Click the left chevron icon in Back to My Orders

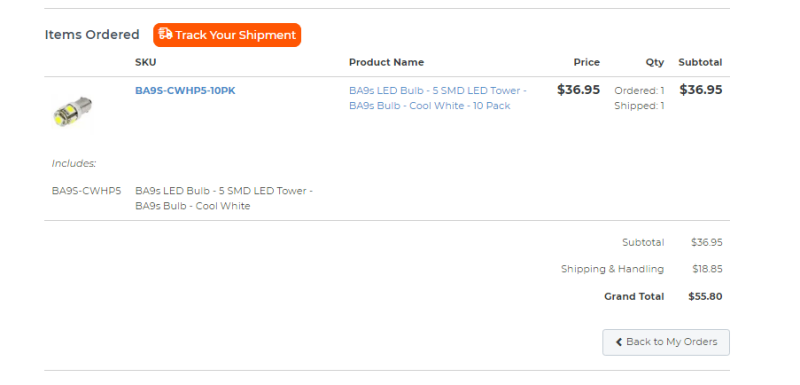(x=619, y=342)
